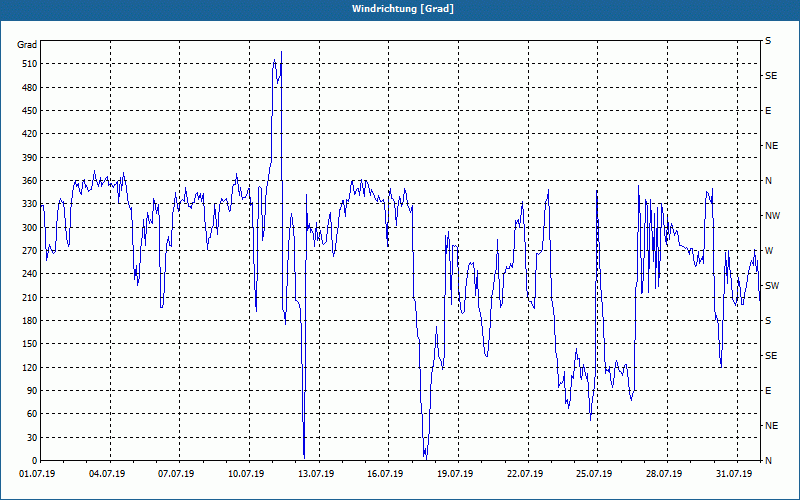Click the 'Grad' axis unit label
800x500 pixels.
pyautogui.click(x=27, y=45)
